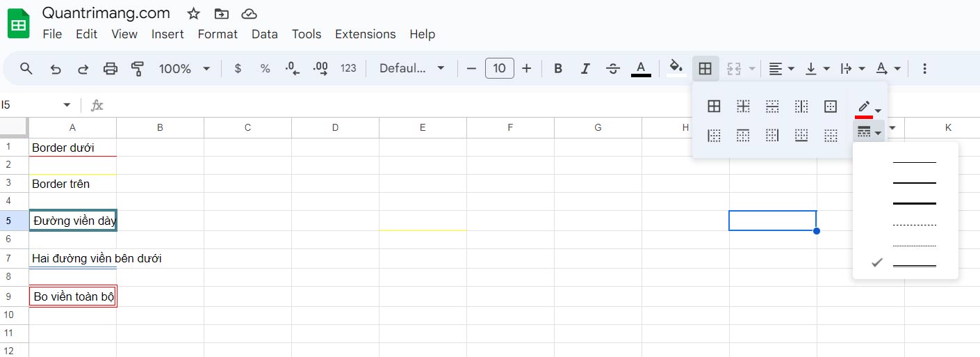Click the font size input field
The image size is (980, 357).
(499, 68)
